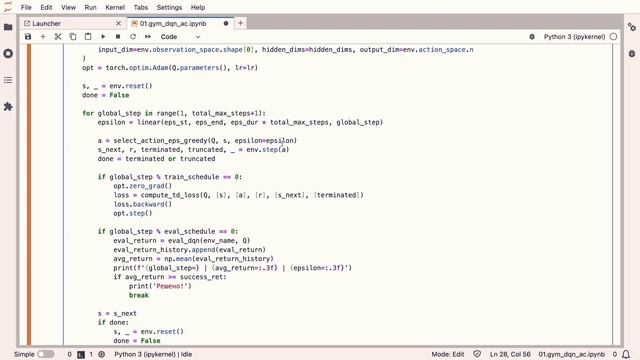Place cursor on the 'opt.zero_grad()' line
The height and width of the screenshot is (360, 640).
pos(142,186)
